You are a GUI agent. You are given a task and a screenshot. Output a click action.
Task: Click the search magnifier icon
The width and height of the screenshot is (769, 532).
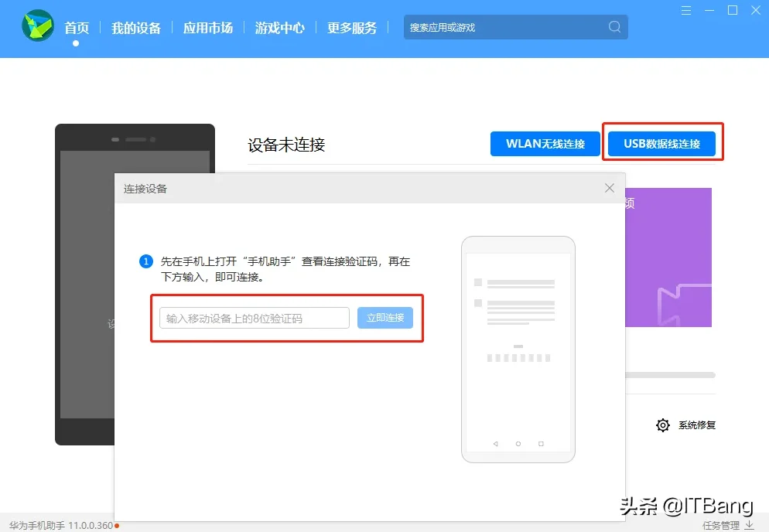[x=614, y=26]
